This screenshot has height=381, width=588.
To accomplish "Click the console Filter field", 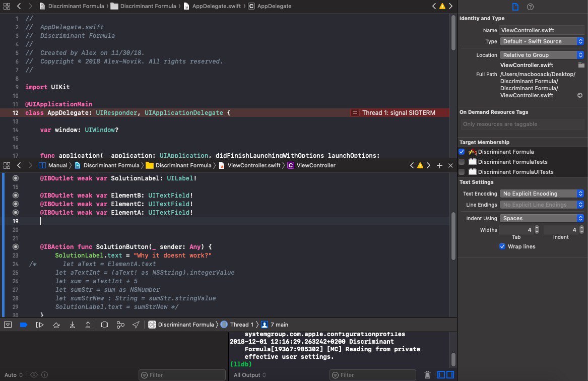I will pos(373,374).
